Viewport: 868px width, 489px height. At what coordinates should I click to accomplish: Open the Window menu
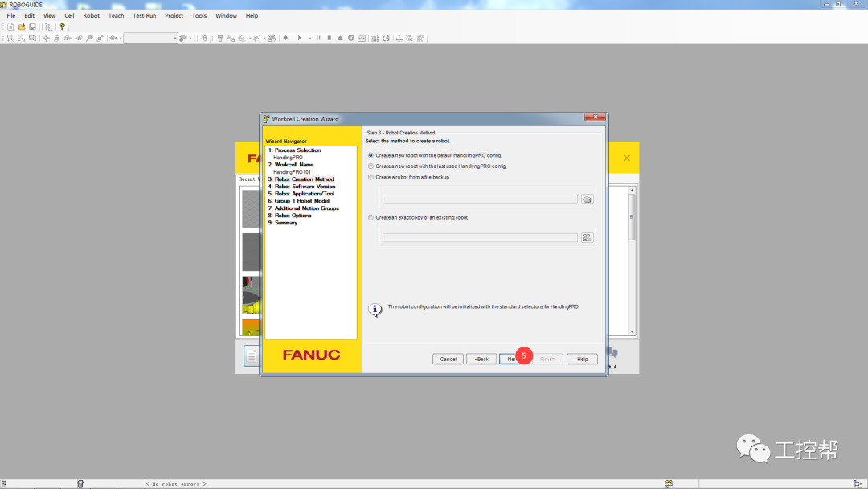[226, 15]
